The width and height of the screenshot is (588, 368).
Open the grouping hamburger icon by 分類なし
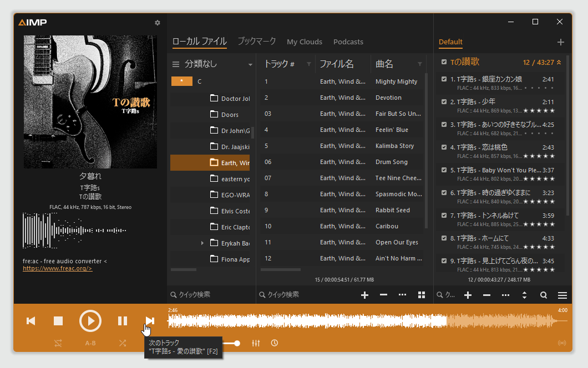click(175, 64)
